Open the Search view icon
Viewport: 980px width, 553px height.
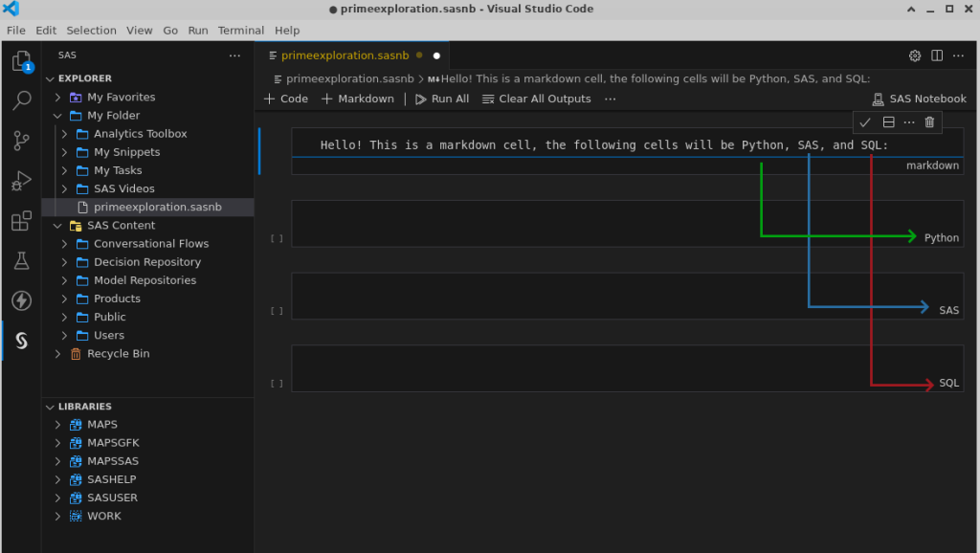(21, 100)
